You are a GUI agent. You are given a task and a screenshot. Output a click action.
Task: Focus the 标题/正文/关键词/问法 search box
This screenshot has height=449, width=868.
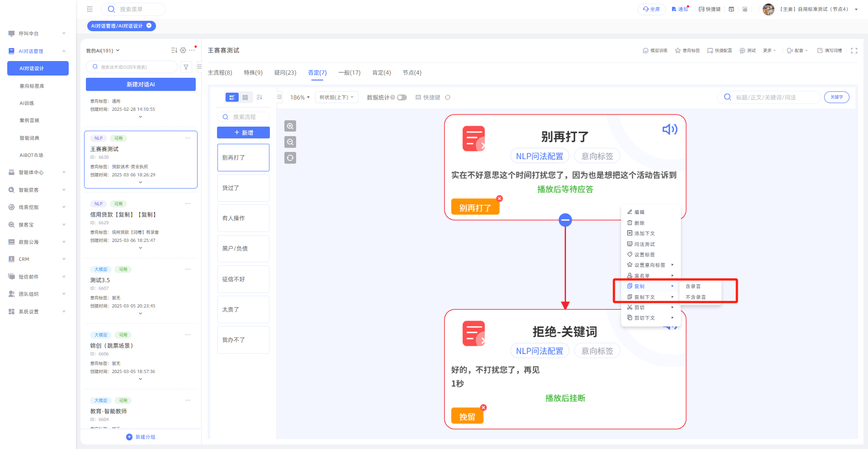[769, 97]
